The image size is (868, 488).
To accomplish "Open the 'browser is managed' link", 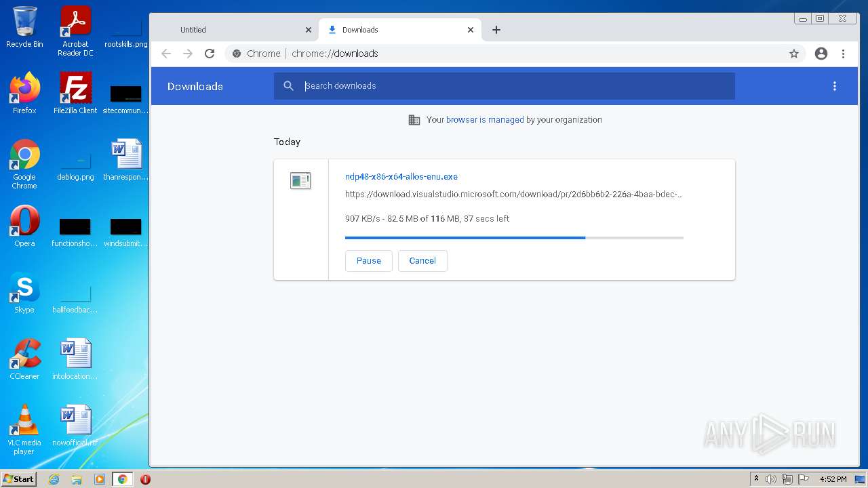I will tap(485, 120).
